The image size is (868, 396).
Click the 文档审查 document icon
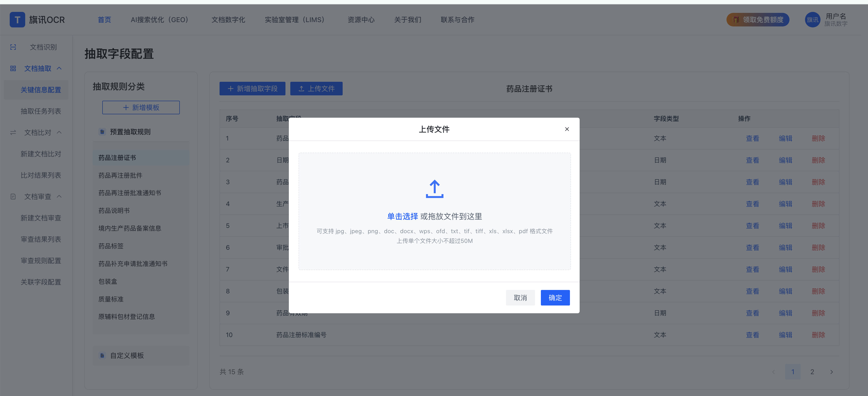[13, 197]
